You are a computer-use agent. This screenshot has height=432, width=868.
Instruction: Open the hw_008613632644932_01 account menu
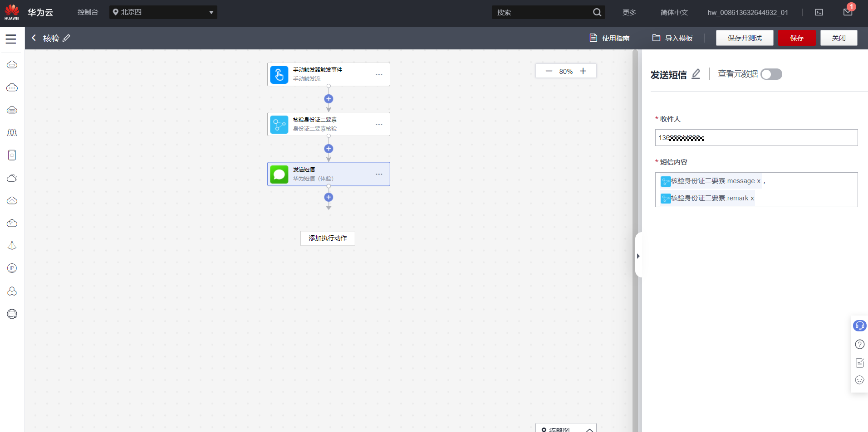[x=748, y=12]
